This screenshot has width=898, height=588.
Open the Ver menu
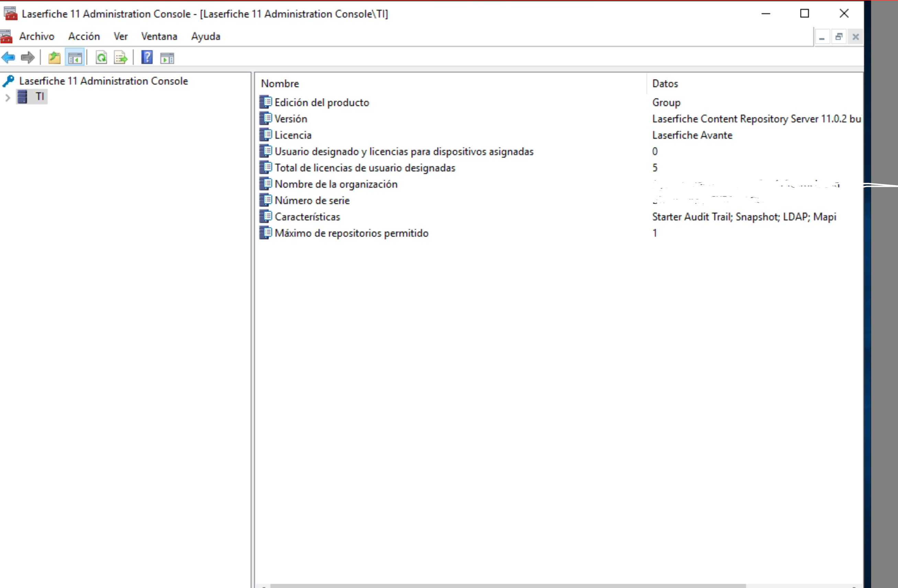tap(121, 36)
